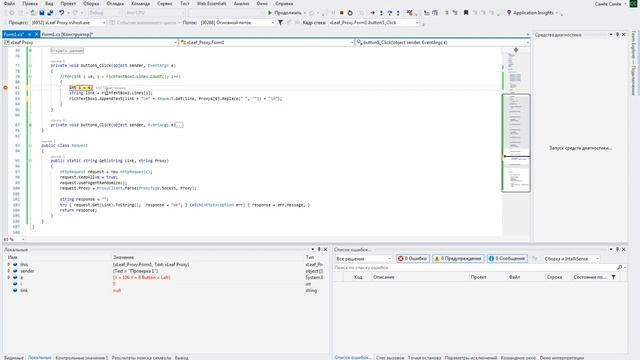
Task: Click the Save icon in the toolbar
Action: click(x=42, y=13)
